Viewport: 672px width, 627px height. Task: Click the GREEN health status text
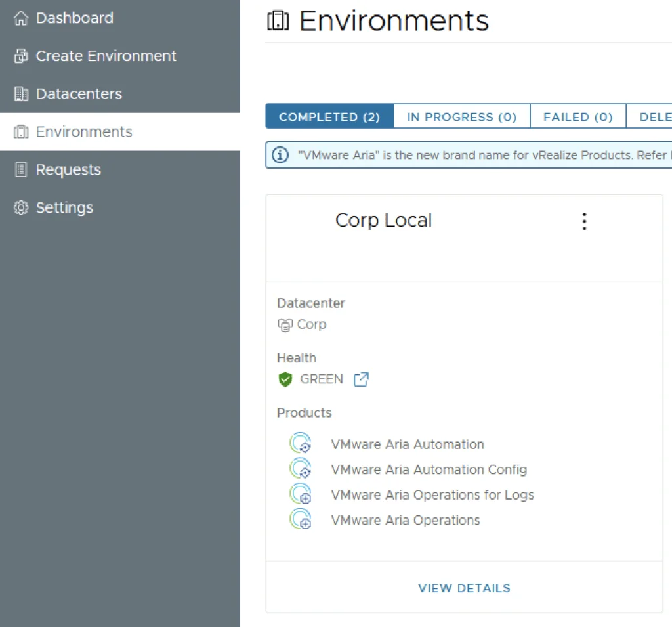pyautogui.click(x=322, y=379)
